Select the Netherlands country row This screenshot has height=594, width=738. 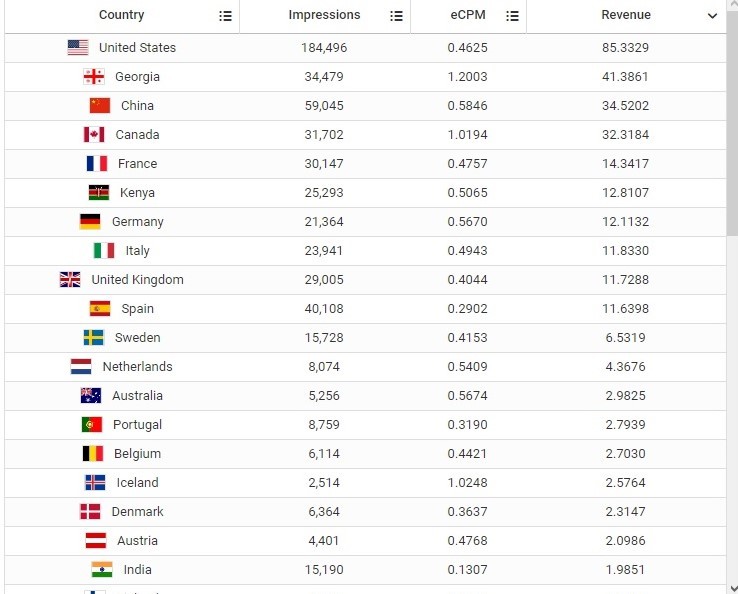tap(365, 367)
